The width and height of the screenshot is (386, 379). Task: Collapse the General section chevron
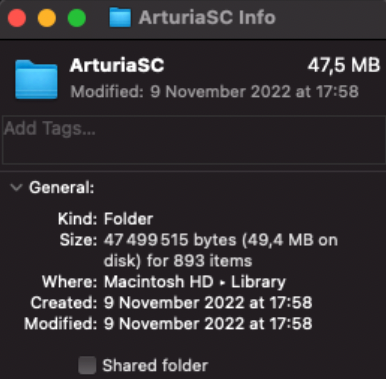coord(16,187)
